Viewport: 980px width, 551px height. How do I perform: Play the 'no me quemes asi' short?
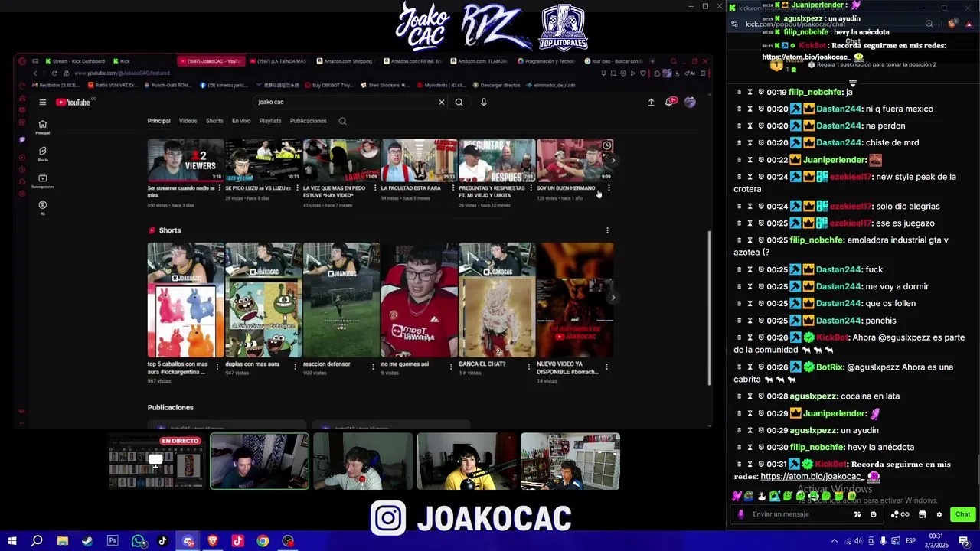coord(419,300)
